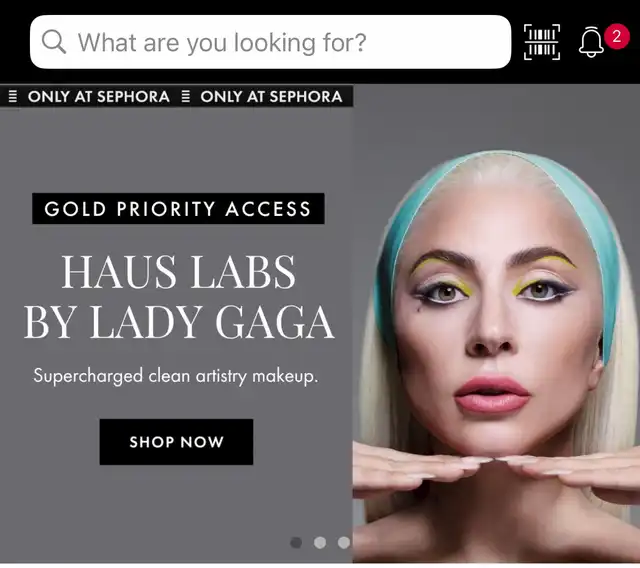Tap the magnifying glass search icon
This screenshot has width=640, height=568.
pyautogui.click(x=54, y=42)
